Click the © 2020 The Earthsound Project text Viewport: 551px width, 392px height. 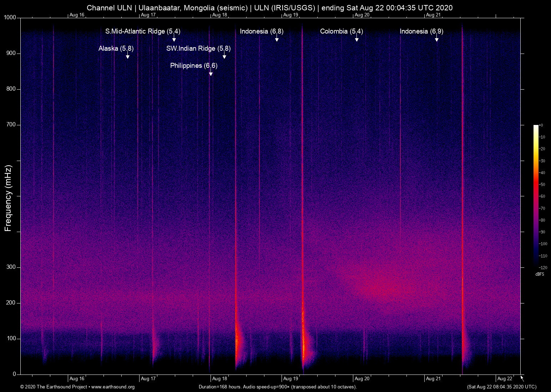pos(54,387)
